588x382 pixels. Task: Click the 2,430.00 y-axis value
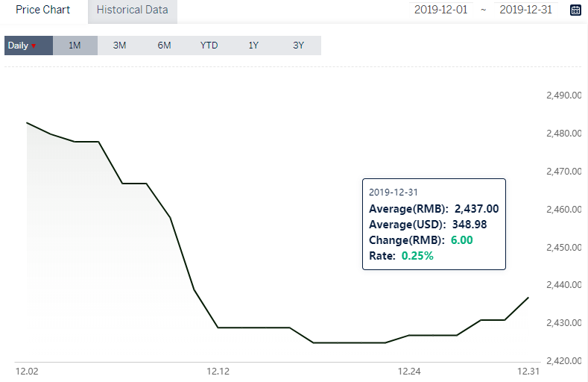point(563,323)
